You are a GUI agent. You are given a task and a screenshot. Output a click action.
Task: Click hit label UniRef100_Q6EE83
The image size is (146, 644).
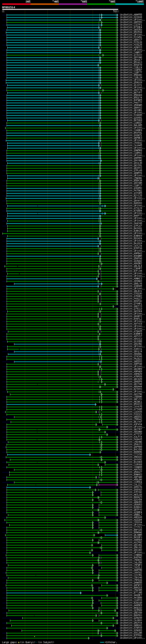pos(131,361)
